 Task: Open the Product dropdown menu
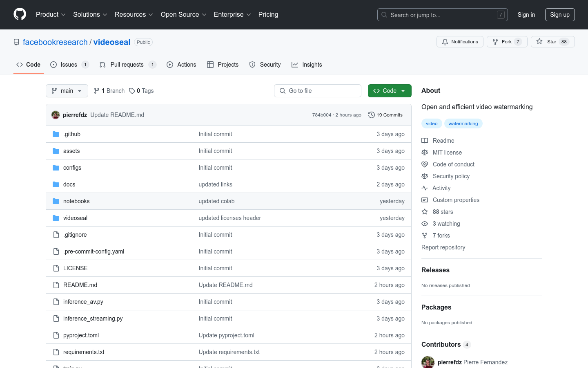pyautogui.click(x=51, y=15)
